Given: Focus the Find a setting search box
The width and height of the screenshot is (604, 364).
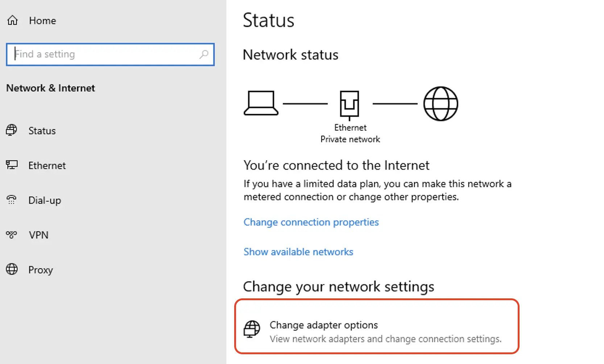Looking at the screenshot, I should click(x=105, y=54).
